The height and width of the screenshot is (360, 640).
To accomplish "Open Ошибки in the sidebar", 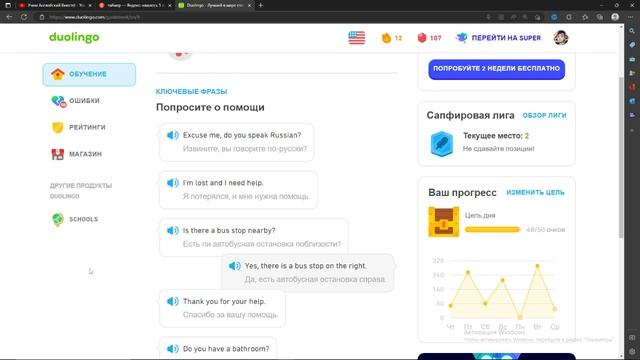I will point(89,101).
